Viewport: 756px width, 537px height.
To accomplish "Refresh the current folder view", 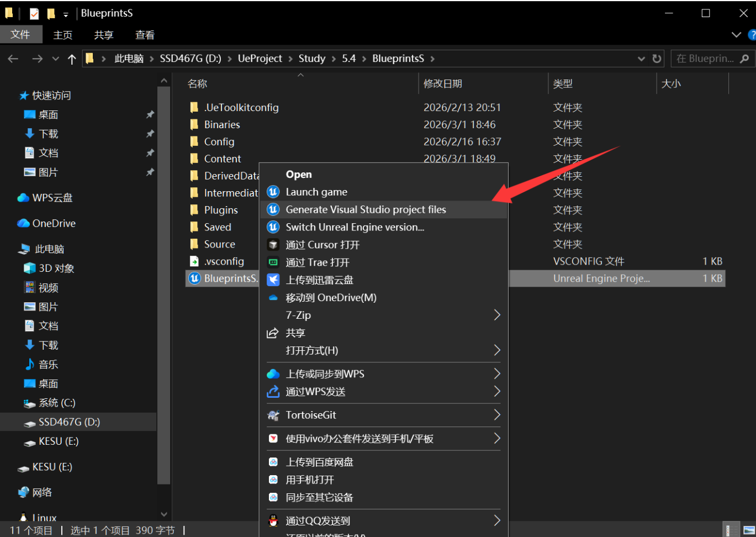I will pyautogui.click(x=657, y=59).
